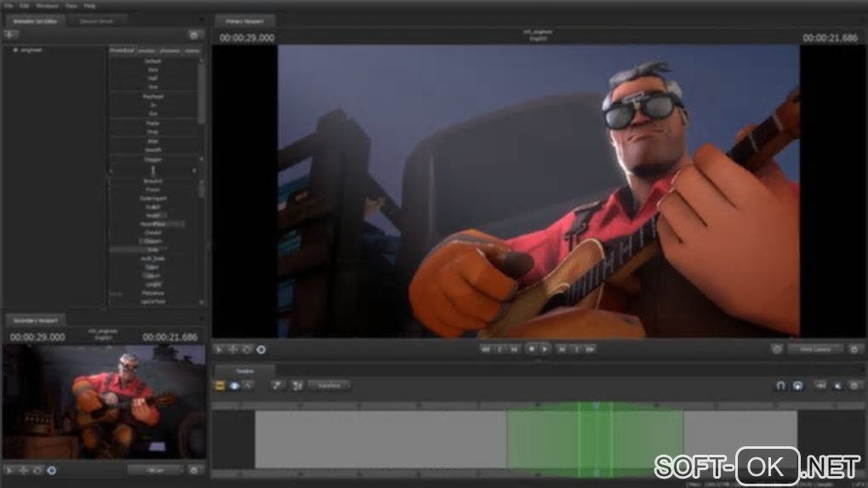The width and height of the screenshot is (868, 488).
Task: Open secondary viewport gear settings
Action: (x=194, y=470)
